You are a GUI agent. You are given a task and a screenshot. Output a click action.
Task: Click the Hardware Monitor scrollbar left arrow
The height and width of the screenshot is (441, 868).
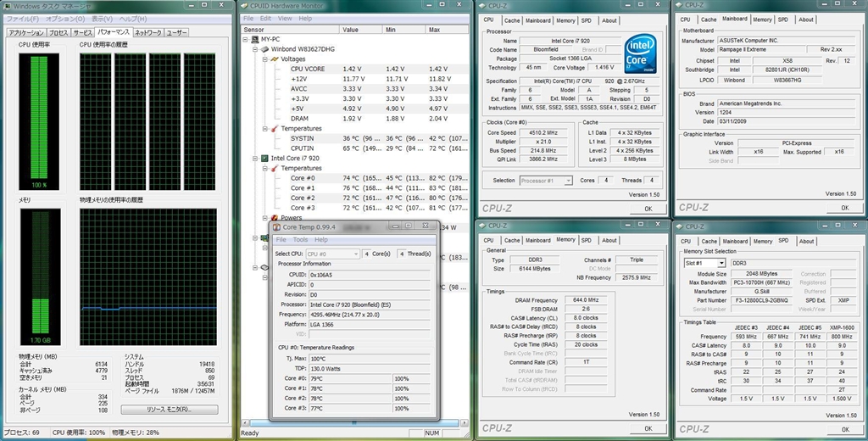pos(245,423)
